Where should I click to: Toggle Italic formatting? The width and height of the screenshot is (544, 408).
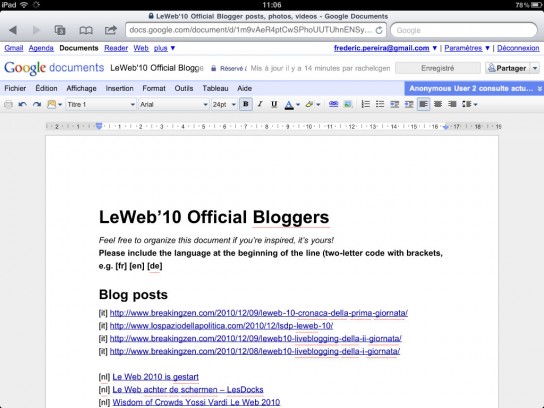(260, 104)
